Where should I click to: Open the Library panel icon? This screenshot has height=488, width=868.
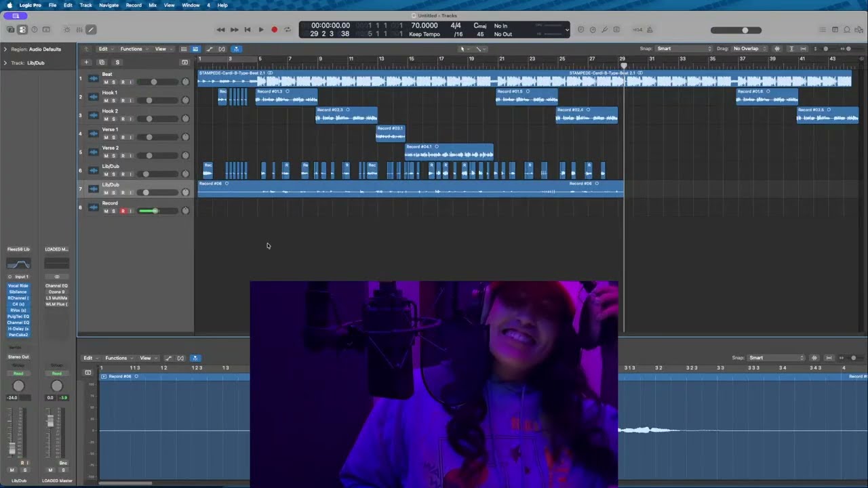click(10, 30)
